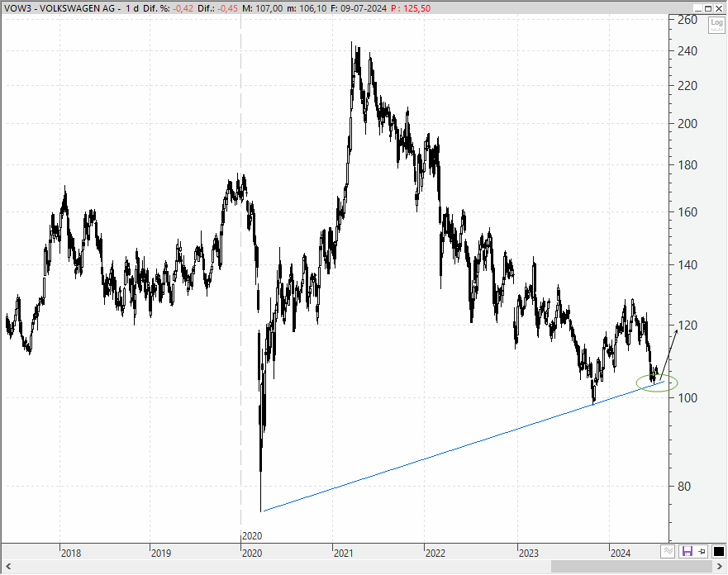The width and height of the screenshot is (728, 575).
Task: Click the 220 price axis label
Action: [x=688, y=85]
